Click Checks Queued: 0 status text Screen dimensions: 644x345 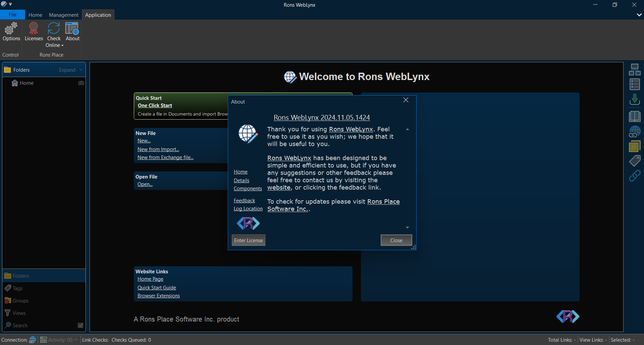(131, 340)
